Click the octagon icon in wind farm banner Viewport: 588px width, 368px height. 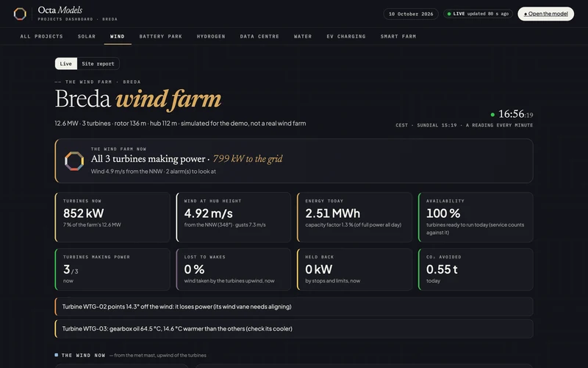tap(74, 161)
